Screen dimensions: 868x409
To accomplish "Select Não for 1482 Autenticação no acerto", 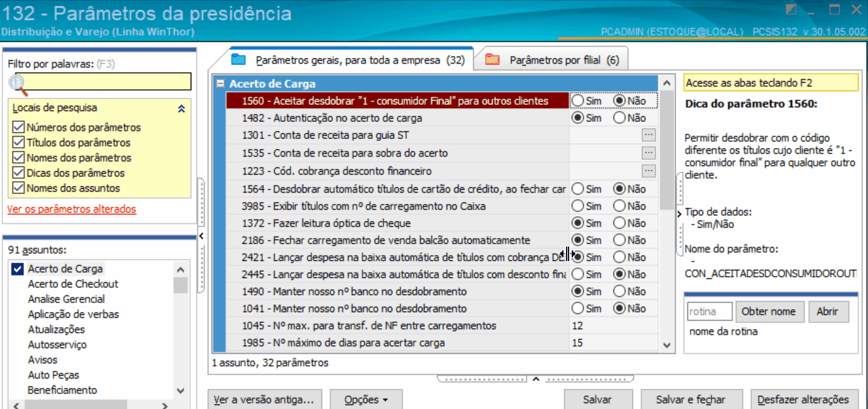I will click(620, 118).
